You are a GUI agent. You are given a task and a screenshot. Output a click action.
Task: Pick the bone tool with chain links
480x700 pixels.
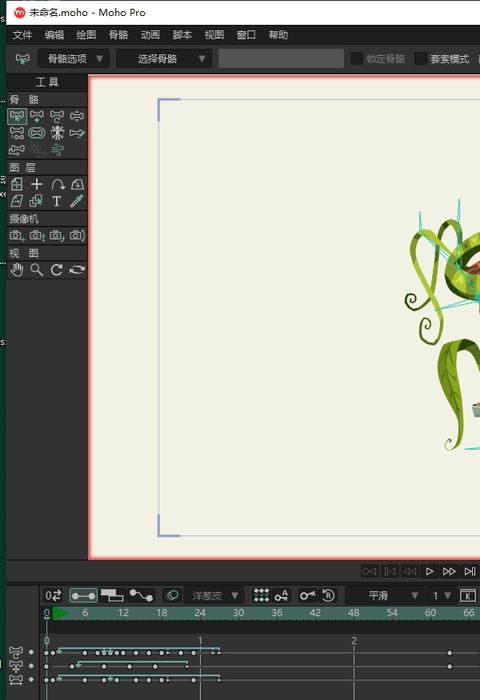pyautogui.click(x=17, y=133)
